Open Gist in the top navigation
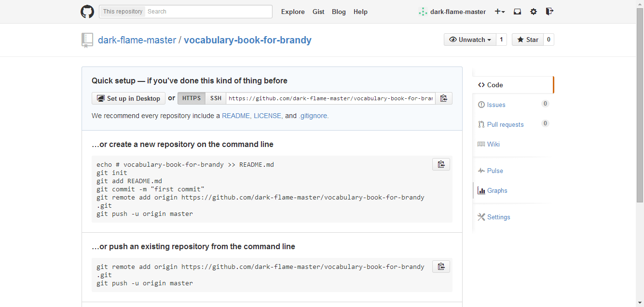Image resolution: width=644 pixels, height=307 pixels. pos(318,12)
